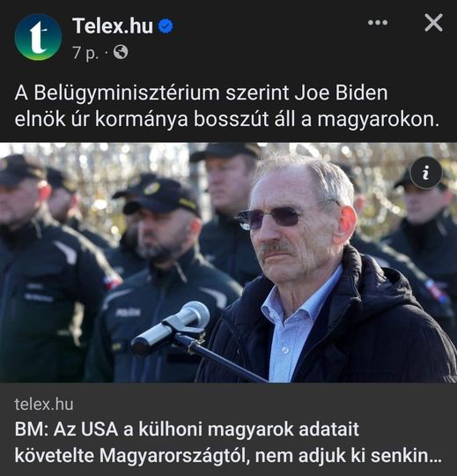457x476 pixels.
Task: Dismiss the post with the X icon
Action: click(x=433, y=23)
